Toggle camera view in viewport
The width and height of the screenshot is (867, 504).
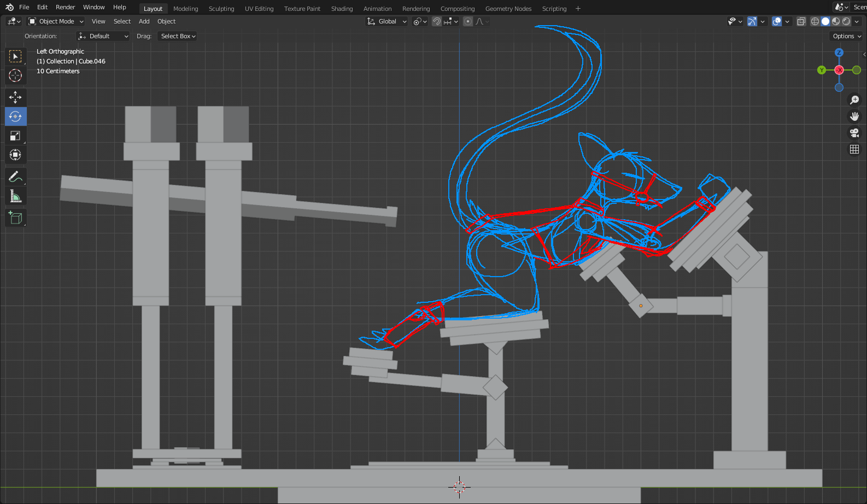point(854,133)
